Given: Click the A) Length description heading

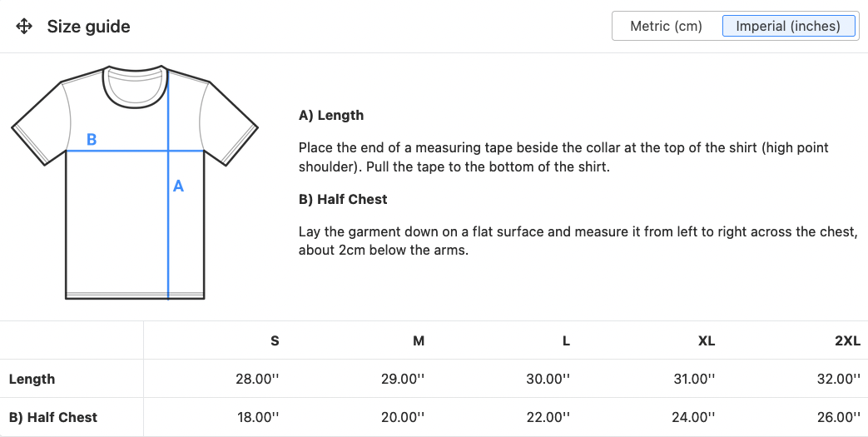Looking at the screenshot, I should (x=331, y=115).
